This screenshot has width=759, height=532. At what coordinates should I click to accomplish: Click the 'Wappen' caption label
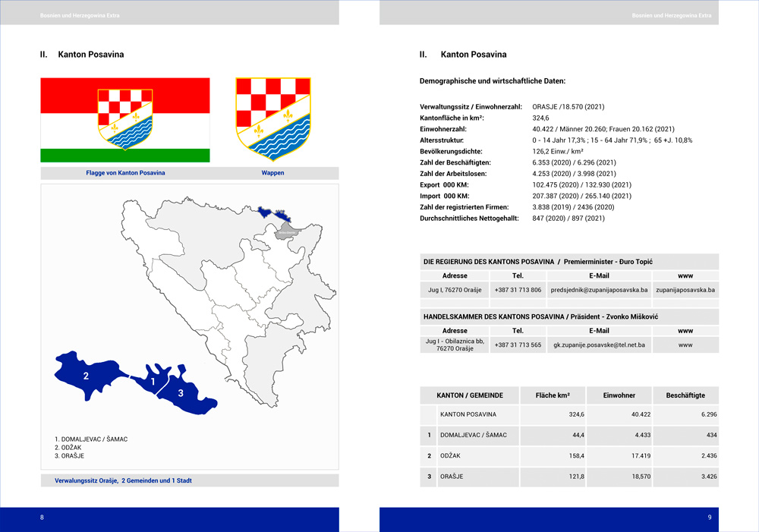point(272,173)
